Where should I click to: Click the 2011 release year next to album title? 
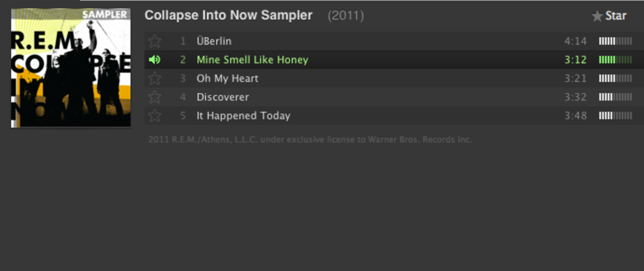tap(346, 16)
